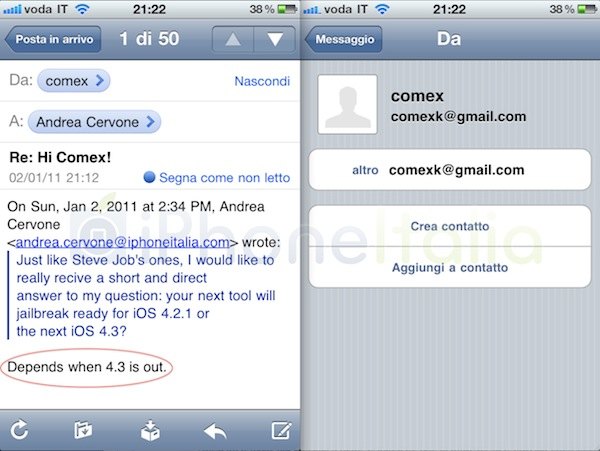Open the move-to-folder icon
The image size is (600, 451).
83,430
